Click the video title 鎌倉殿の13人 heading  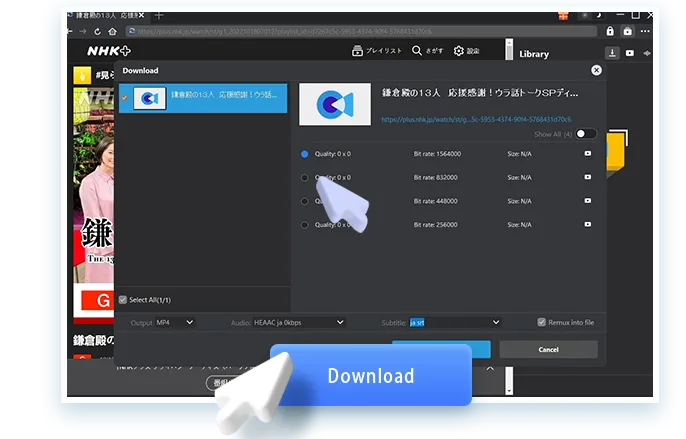(x=480, y=93)
